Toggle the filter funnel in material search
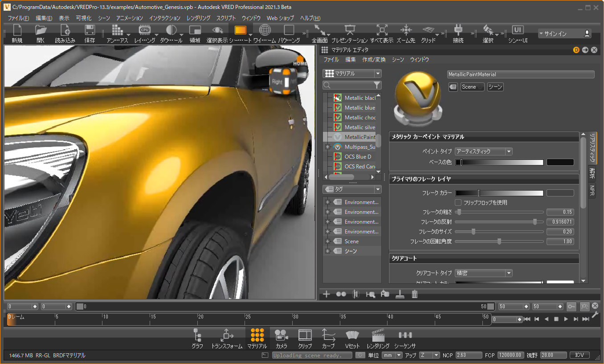The width and height of the screenshot is (604, 364). click(377, 85)
